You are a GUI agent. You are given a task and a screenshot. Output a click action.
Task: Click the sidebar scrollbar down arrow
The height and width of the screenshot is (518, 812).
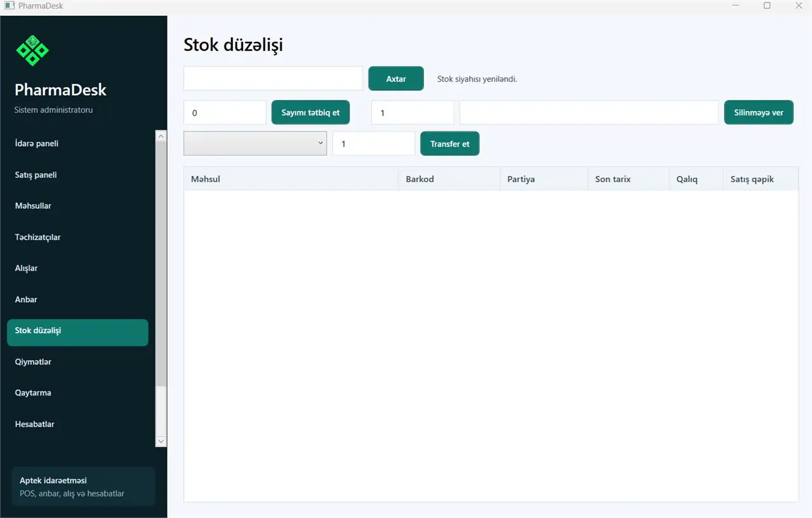161,441
